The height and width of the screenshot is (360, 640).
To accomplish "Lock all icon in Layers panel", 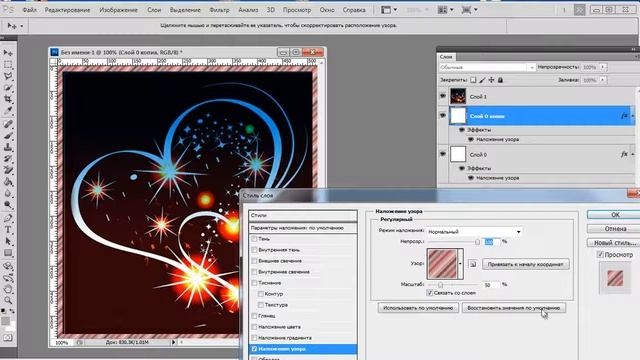I will [x=500, y=80].
